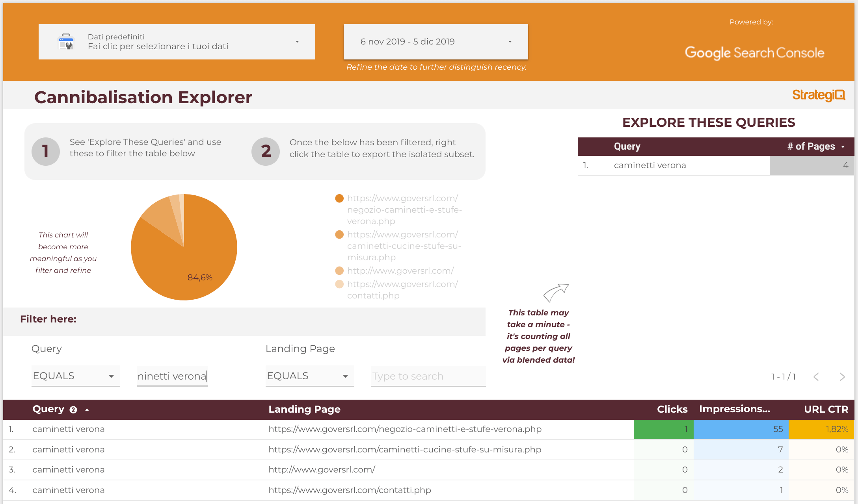Click the Query column help icon
858x504 pixels.
pos(73,410)
